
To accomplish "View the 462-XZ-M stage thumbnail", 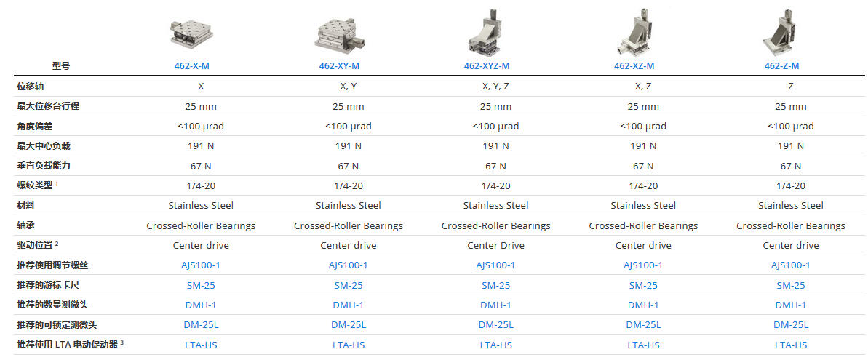I will (634, 33).
